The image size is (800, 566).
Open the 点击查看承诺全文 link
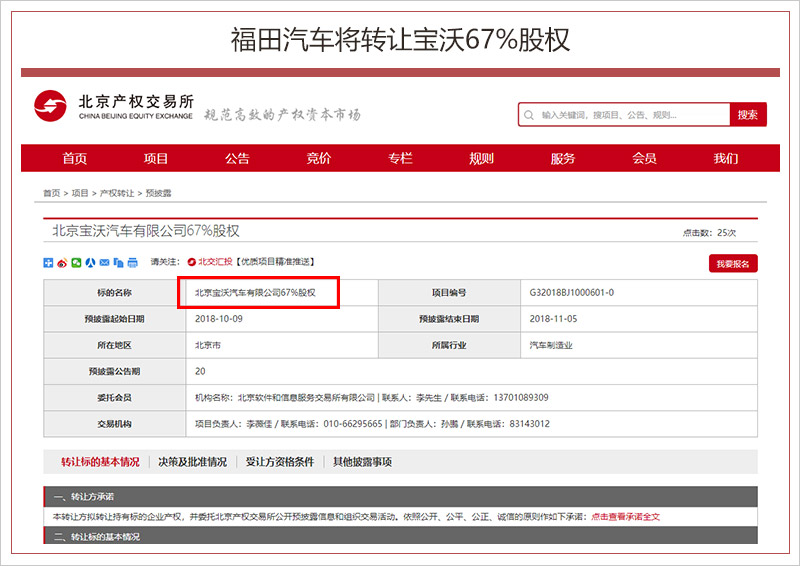[625, 517]
